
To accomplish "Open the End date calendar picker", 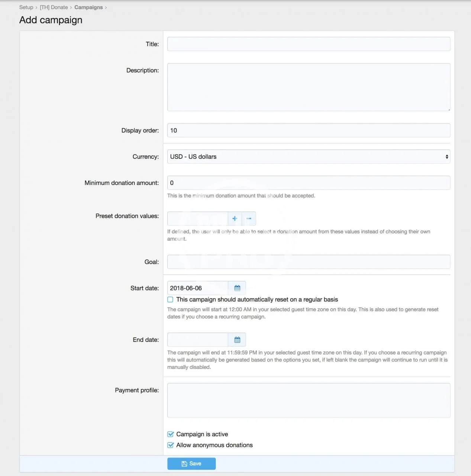I will click(237, 340).
